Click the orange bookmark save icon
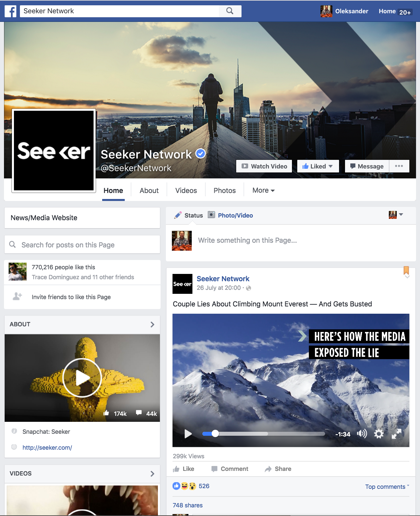 (406, 271)
